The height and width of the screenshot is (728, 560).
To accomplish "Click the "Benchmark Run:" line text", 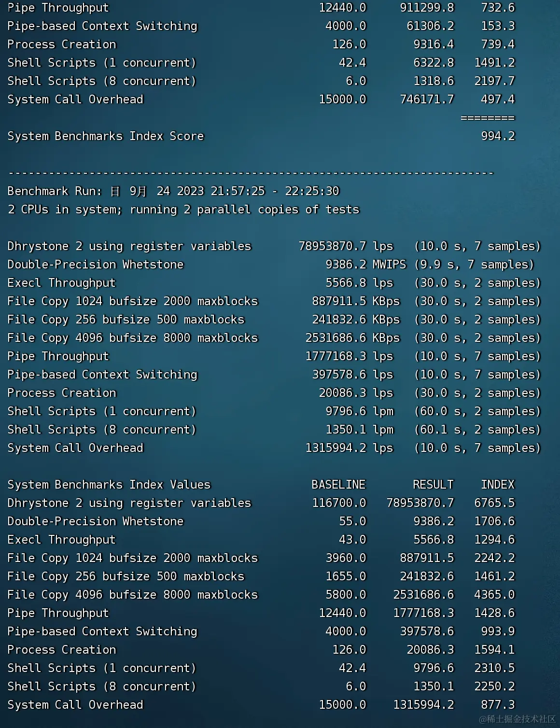I will [x=173, y=191].
